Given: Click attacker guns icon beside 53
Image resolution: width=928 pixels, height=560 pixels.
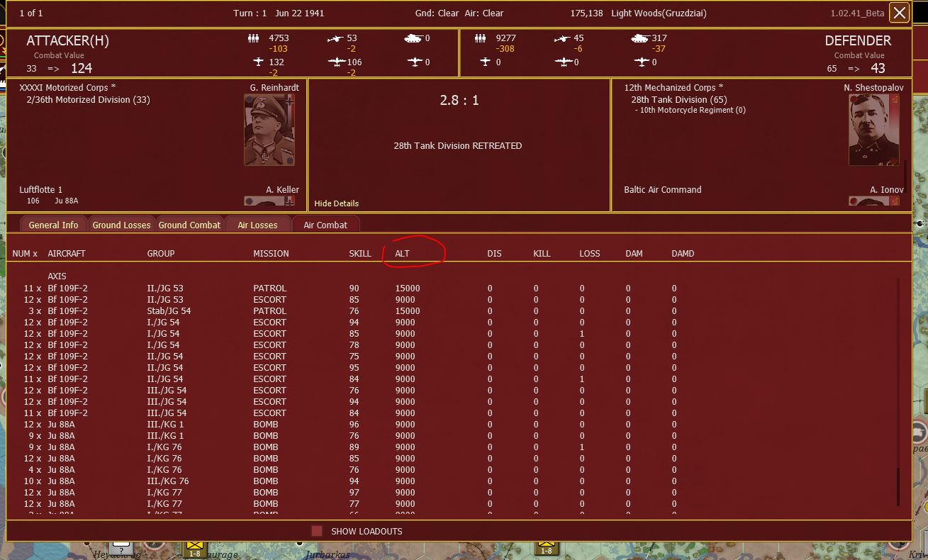Looking at the screenshot, I should click(x=335, y=38).
